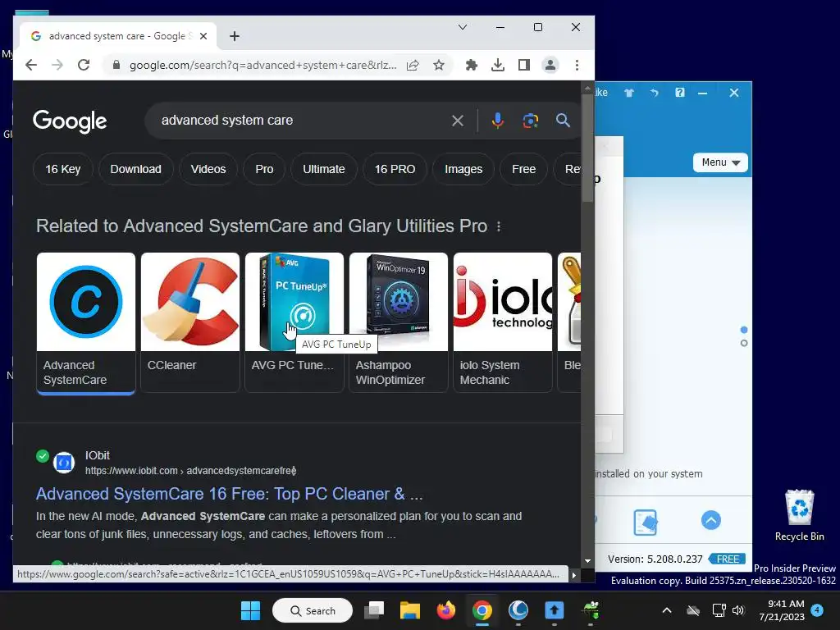Close the advanced system care tab
840x630 pixels.
coord(203,36)
